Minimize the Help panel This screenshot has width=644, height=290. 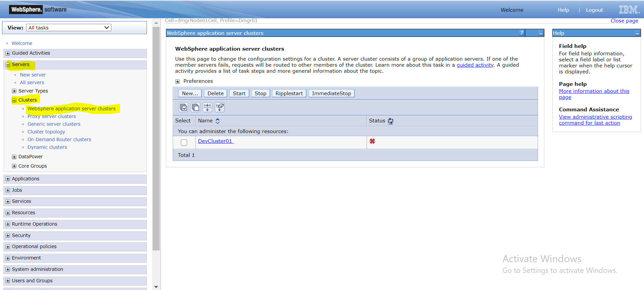pos(637,33)
